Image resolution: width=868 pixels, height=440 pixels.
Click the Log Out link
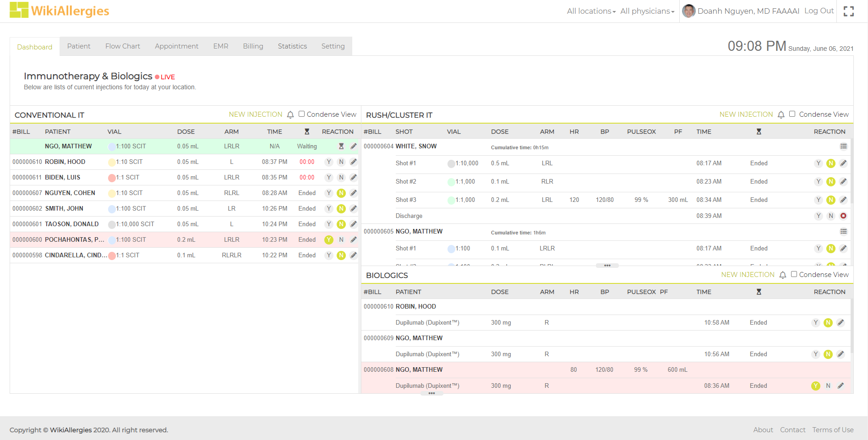coord(819,11)
